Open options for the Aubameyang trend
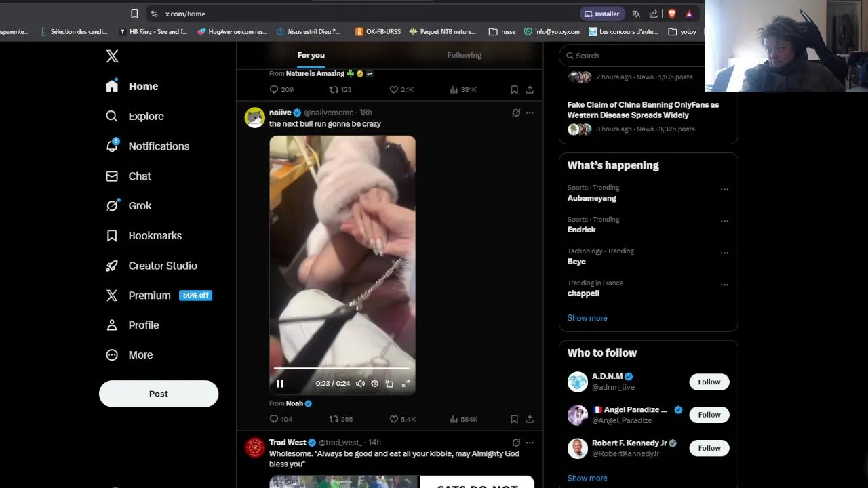The height and width of the screenshot is (488, 868). [724, 190]
